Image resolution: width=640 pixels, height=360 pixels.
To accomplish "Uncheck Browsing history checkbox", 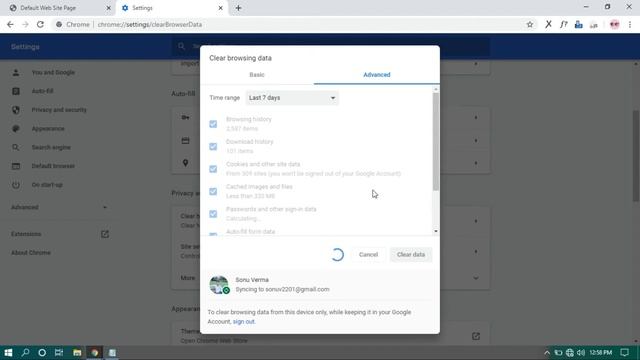I will click(213, 124).
